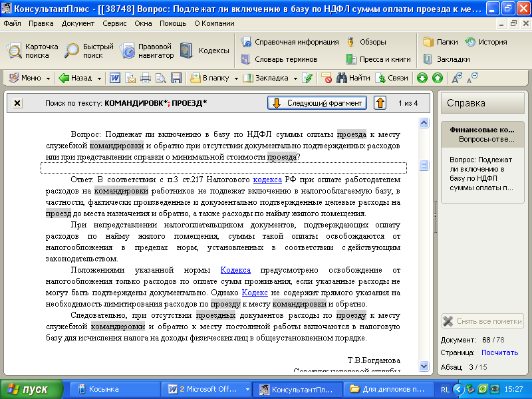Open Документ menu

(78, 23)
